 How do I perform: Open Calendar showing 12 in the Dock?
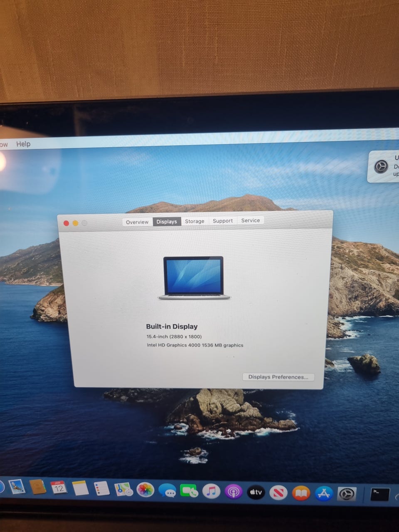[x=59, y=488]
